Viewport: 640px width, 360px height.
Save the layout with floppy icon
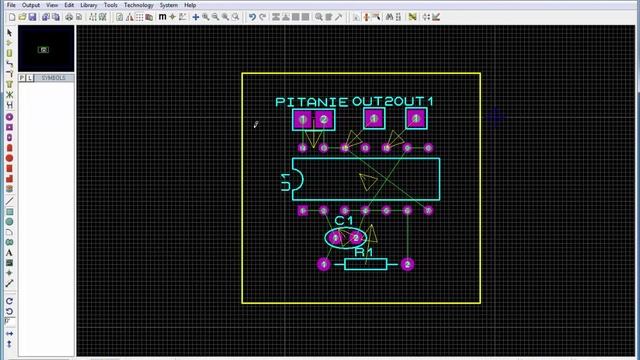coord(32,17)
